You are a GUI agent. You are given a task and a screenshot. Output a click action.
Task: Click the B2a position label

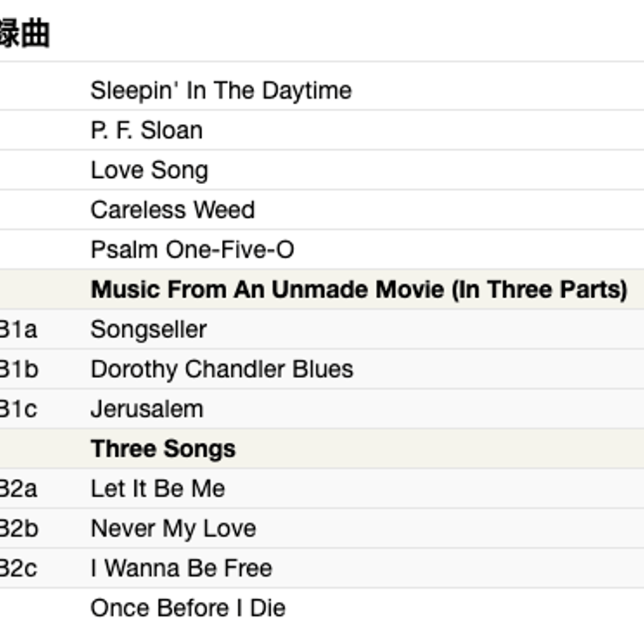click(x=18, y=489)
